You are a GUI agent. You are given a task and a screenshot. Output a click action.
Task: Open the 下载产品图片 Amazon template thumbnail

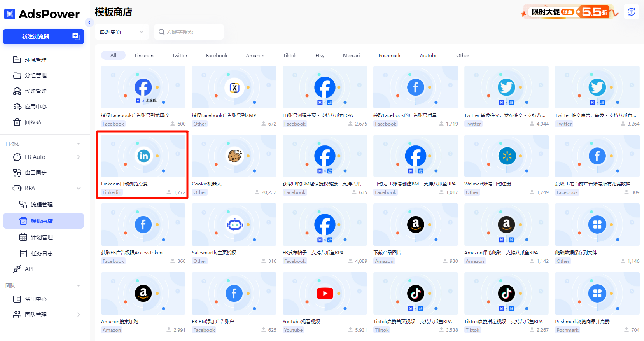(416, 224)
